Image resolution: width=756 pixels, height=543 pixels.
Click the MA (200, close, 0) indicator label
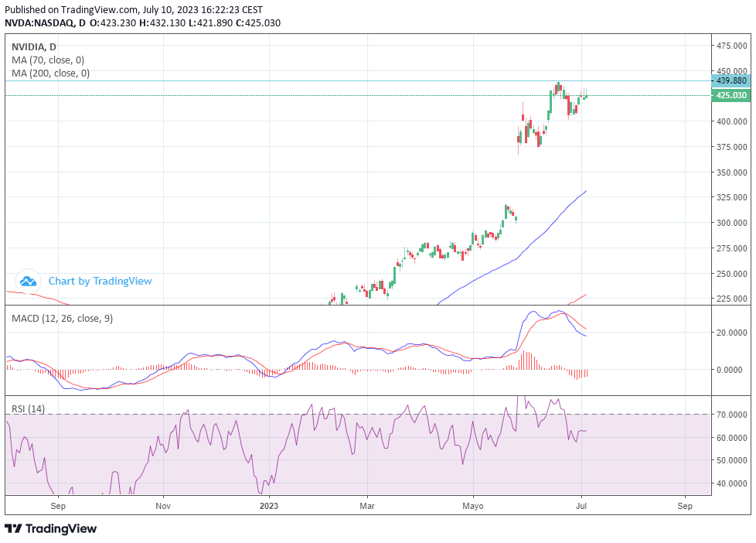click(x=50, y=73)
